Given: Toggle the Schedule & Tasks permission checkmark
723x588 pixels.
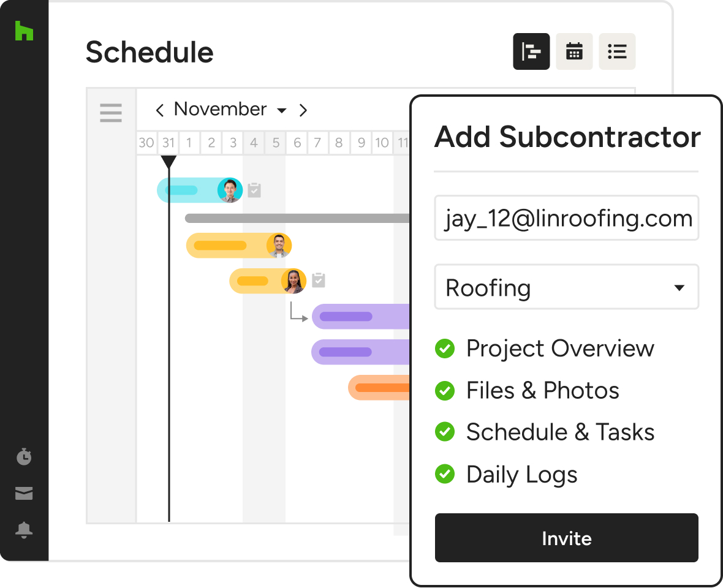Looking at the screenshot, I should pyautogui.click(x=445, y=432).
